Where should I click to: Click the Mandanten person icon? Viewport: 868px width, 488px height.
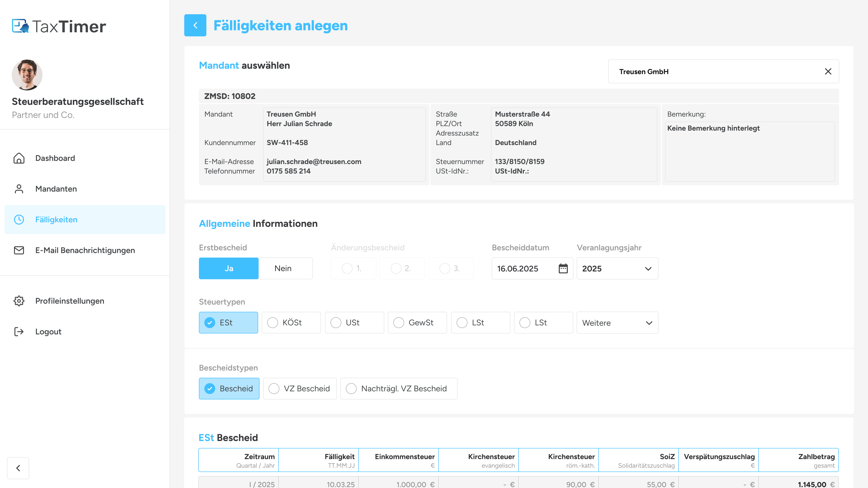coord(19,189)
